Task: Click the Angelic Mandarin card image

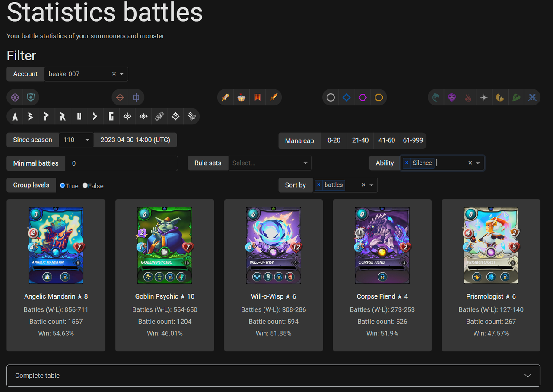Action: click(x=56, y=245)
